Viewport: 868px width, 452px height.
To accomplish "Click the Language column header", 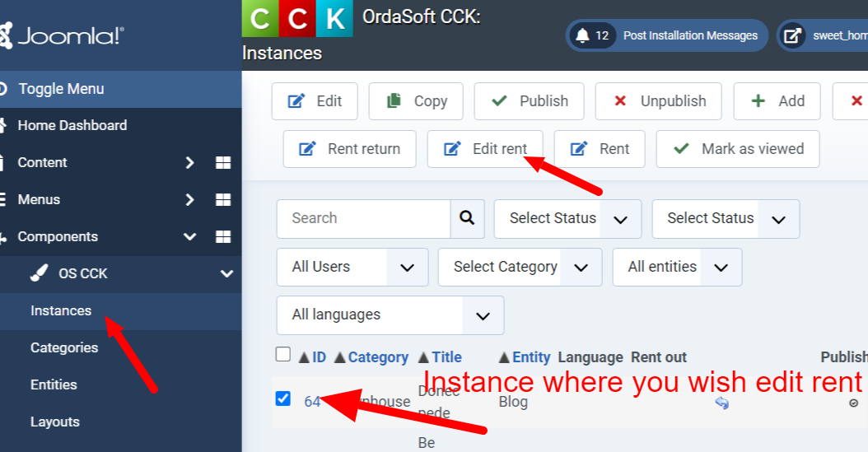I will [x=590, y=357].
